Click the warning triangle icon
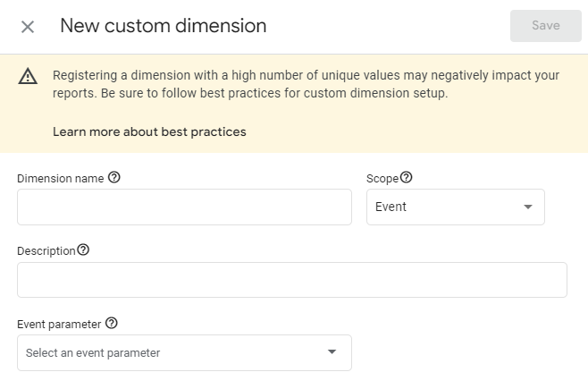 (28, 76)
